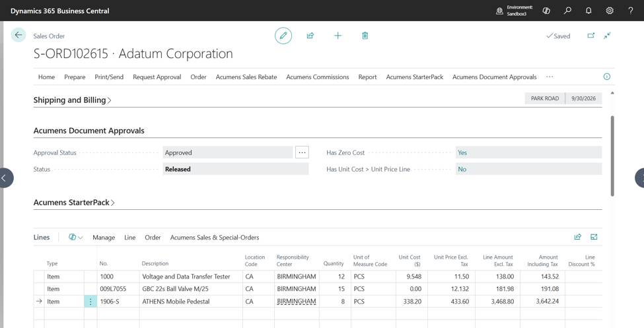Click the Approval Status Approved field
Image resolution: width=644 pixels, height=328 pixels.
click(228, 152)
